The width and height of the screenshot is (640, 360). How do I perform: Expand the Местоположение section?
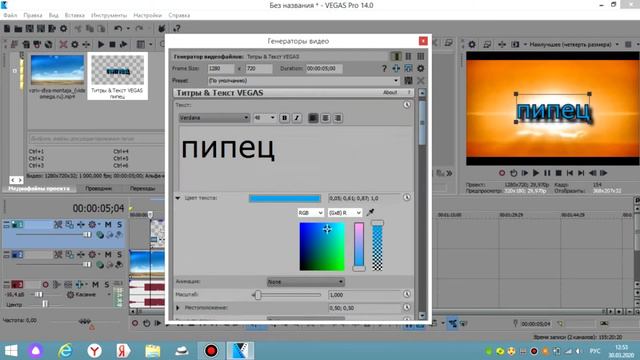tap(178, 308)
